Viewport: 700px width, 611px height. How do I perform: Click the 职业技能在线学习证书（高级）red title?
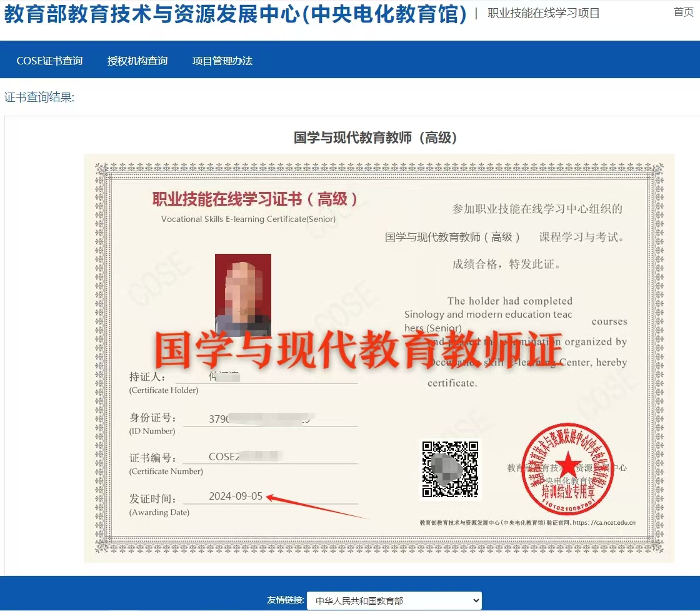(256, 199)
